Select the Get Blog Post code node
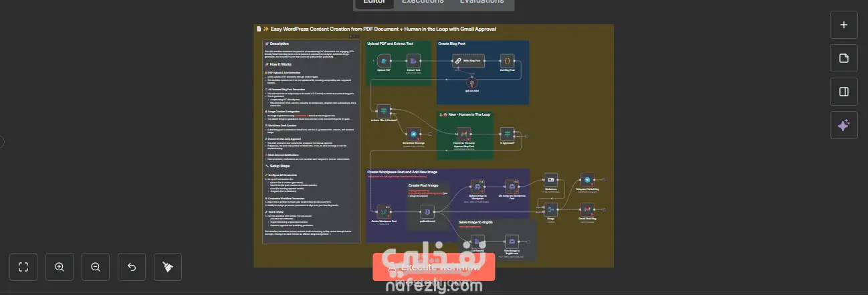Image resolution: width=868 pixels, height=295 pixels. click(x=507, y=61)
